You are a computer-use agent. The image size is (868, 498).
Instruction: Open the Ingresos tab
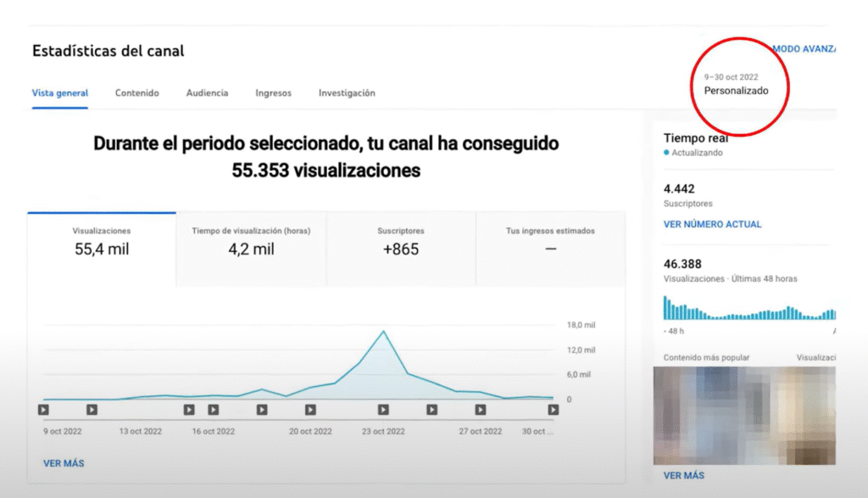tap(273, 93)
